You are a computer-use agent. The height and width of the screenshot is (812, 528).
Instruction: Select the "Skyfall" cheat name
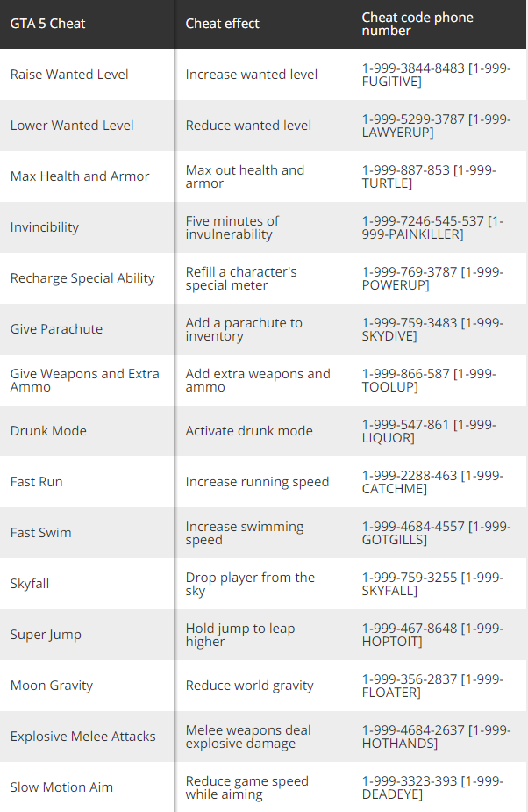[x=30, y=584]
